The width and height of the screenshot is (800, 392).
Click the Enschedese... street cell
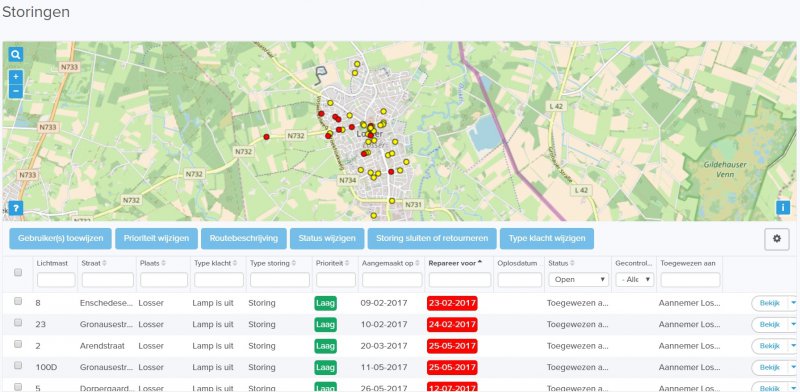click(106, 303)
